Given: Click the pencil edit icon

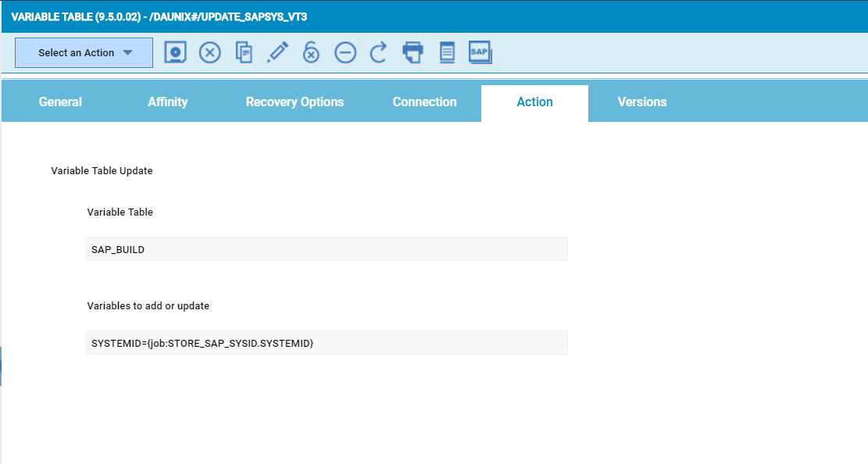Looking at the screenshot, I should click(277, 52).
